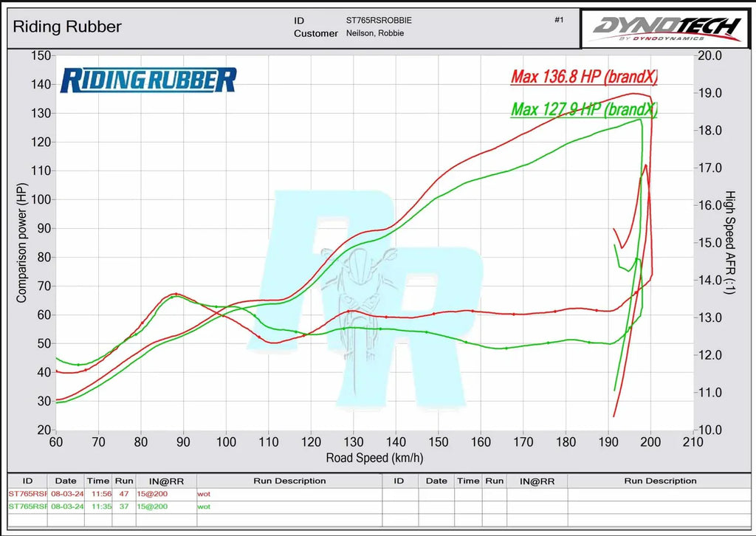The height and width of the screenshot is (536, 756).
Task: Click the Neilson, Robbie customer name
Action: (x=374, y=34)
